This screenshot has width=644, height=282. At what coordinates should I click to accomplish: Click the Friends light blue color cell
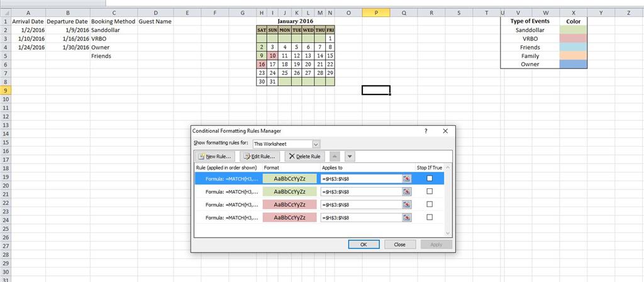[x=574, y=47]
